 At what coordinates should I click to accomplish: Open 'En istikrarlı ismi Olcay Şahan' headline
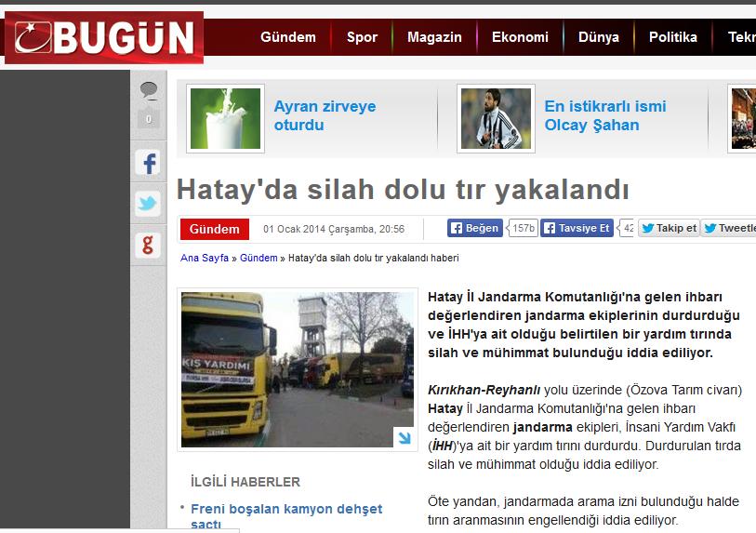605,115
